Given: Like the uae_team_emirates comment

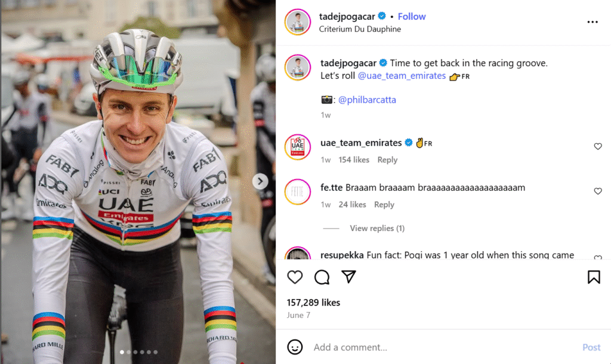Looking at the screenshot, I should 598,146.
